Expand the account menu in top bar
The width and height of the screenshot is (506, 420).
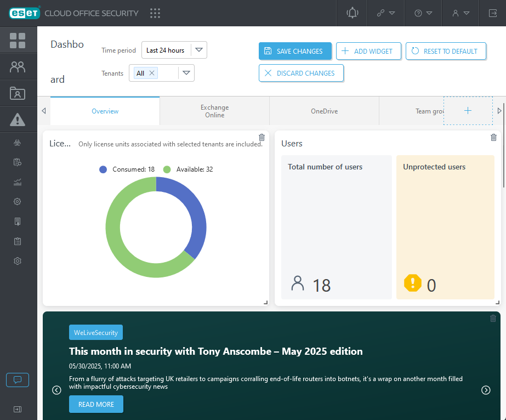[459, 13]
